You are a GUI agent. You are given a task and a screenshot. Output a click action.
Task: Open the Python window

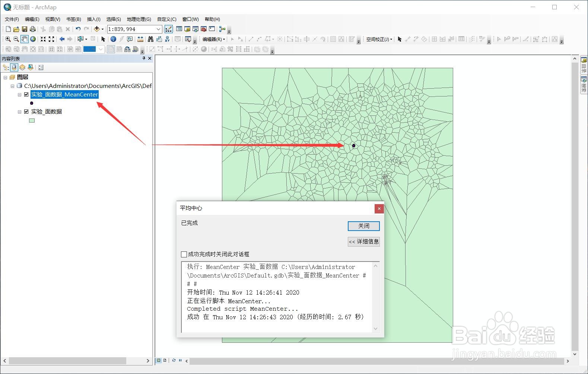pyautogui.click(x=212, y=29)
